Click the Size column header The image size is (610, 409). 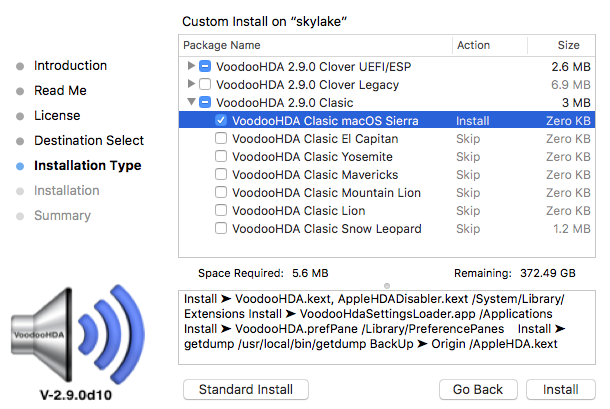(568, 45)
